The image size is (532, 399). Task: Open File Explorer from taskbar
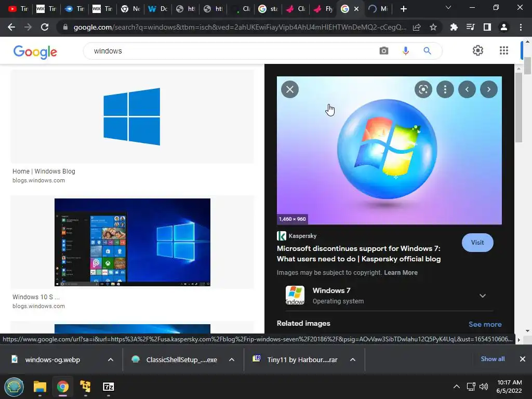tap(39, 387)
